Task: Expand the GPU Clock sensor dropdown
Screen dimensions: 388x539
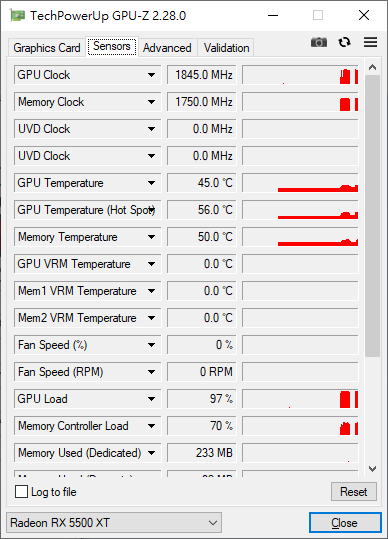Action: [x=151, y=75]
